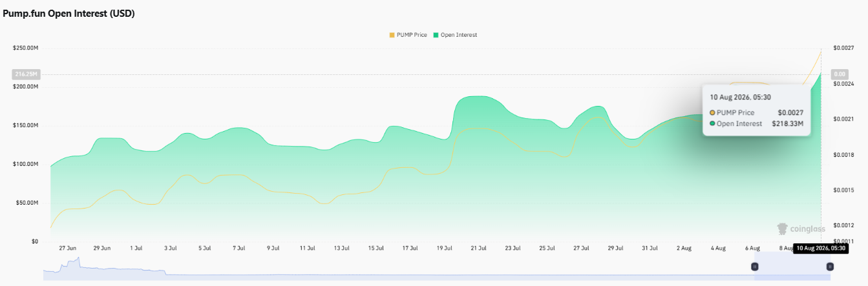Click the 0.00 right axis marker label

pos(840,74)
